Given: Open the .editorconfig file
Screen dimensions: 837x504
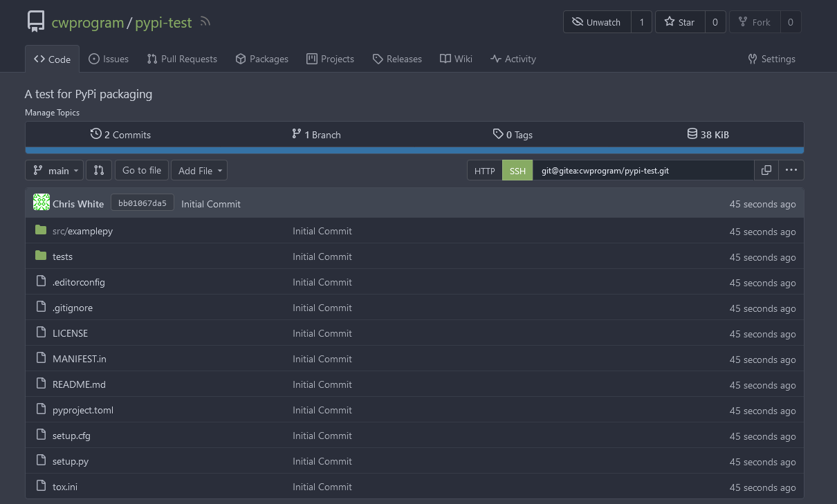Looking at the screenshot, I should (79, 282).
